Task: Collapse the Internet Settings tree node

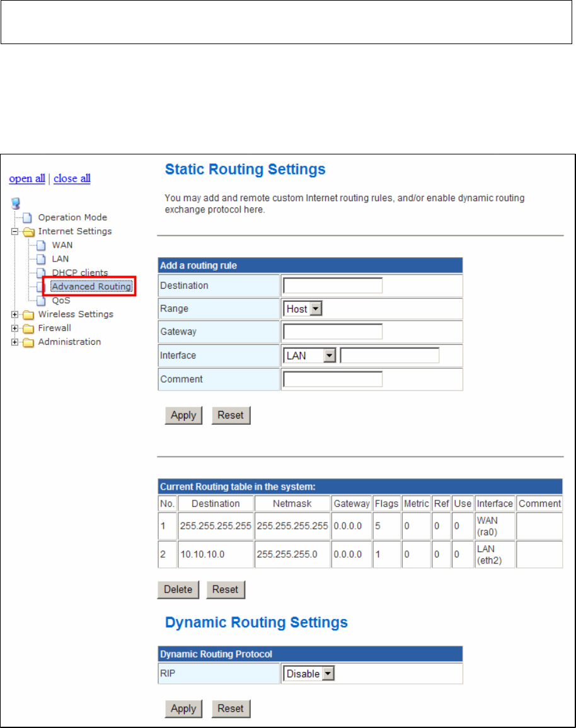Action: [x=15, y=231]
